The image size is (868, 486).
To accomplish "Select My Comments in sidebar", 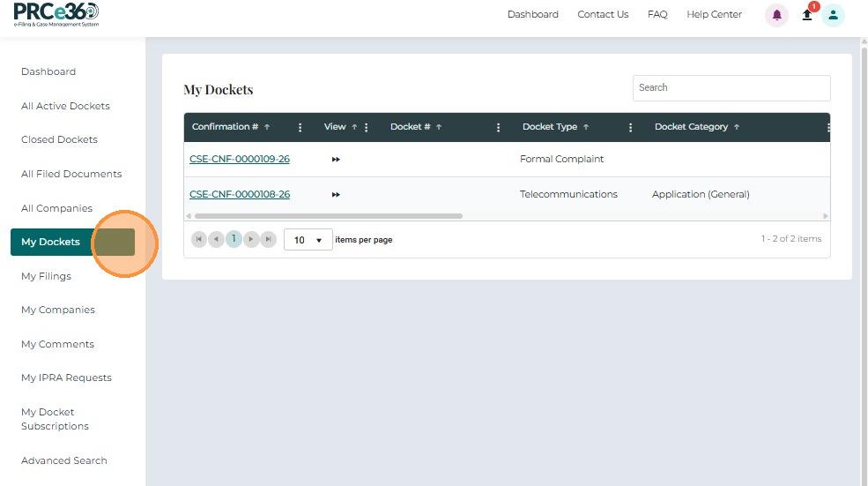I will 57,344.
